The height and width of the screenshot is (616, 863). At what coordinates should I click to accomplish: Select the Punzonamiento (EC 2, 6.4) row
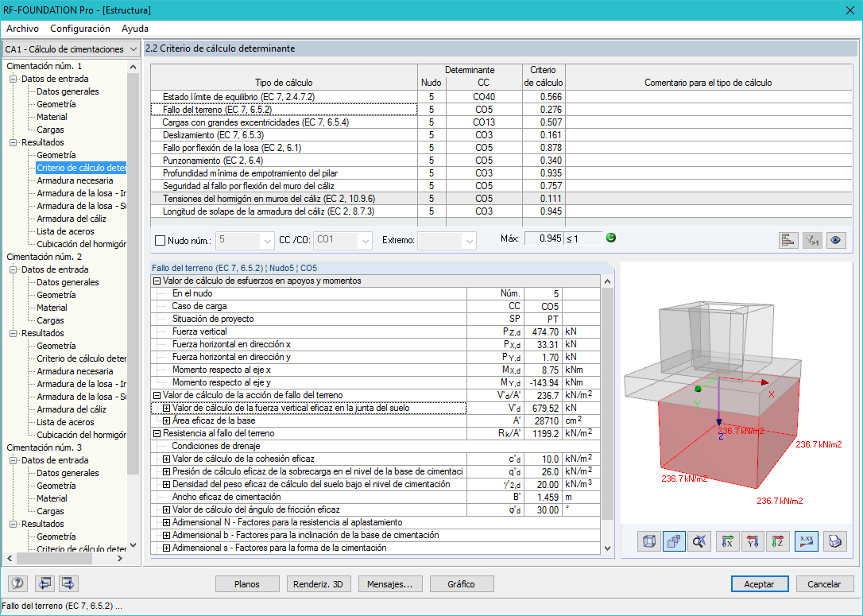[501, 161]
